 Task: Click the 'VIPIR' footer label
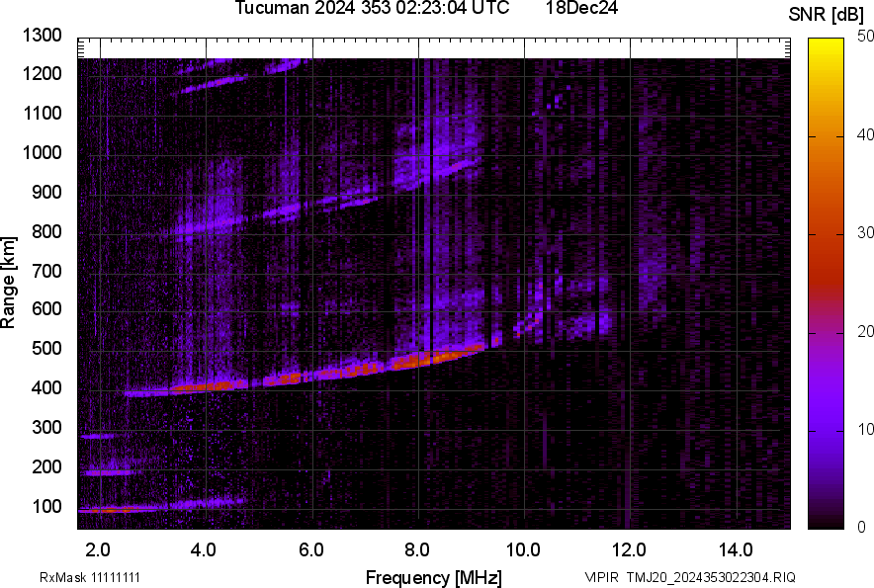coord(601,577)
